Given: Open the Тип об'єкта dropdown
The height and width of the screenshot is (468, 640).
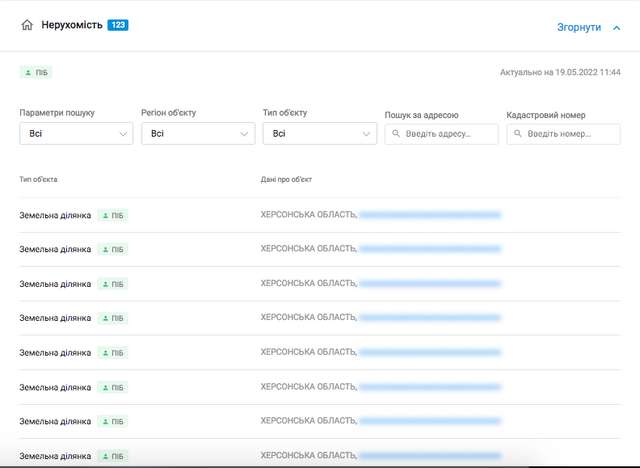Looking at the screenshot, I should click(320, 134).
